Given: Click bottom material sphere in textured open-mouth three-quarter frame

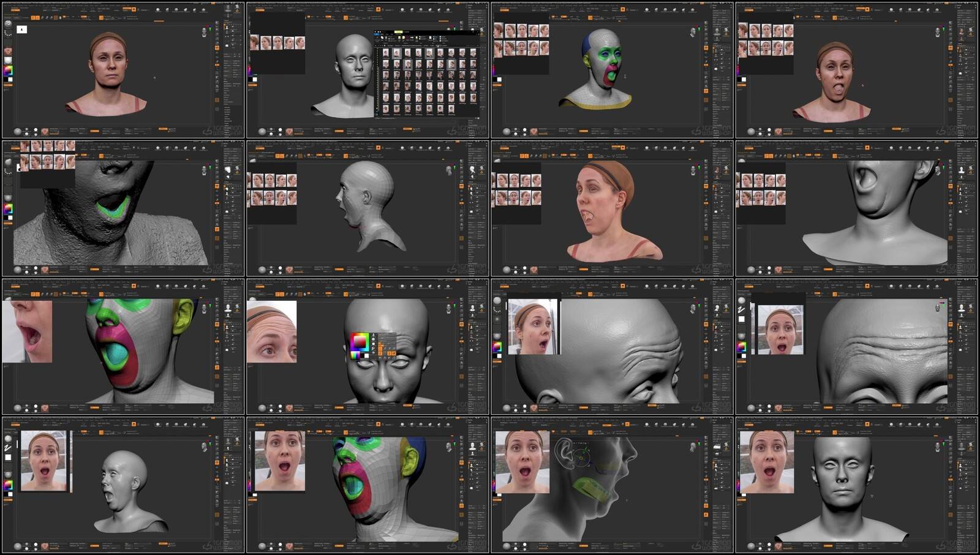Looking at the screenshot, I should tap(507, 270).
